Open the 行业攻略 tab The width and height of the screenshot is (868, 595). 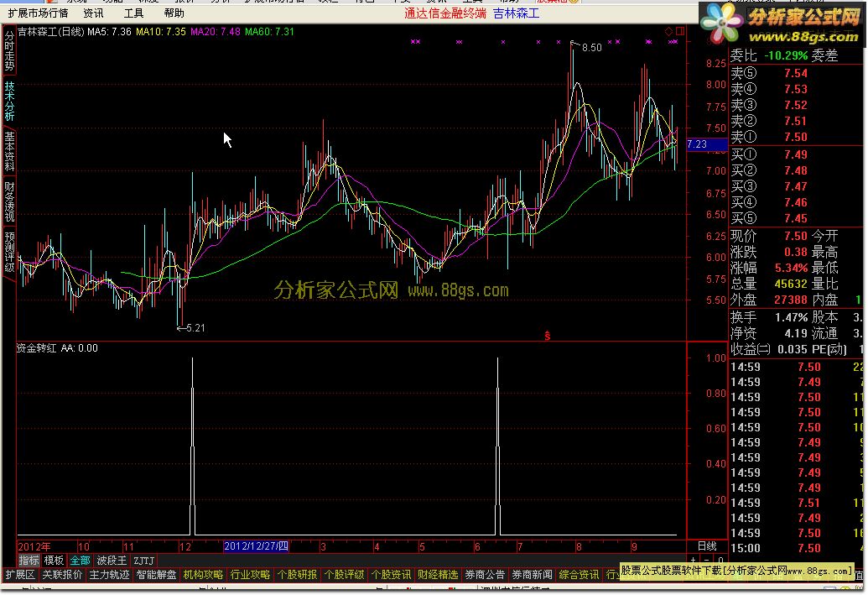click(x=250, y=575)
